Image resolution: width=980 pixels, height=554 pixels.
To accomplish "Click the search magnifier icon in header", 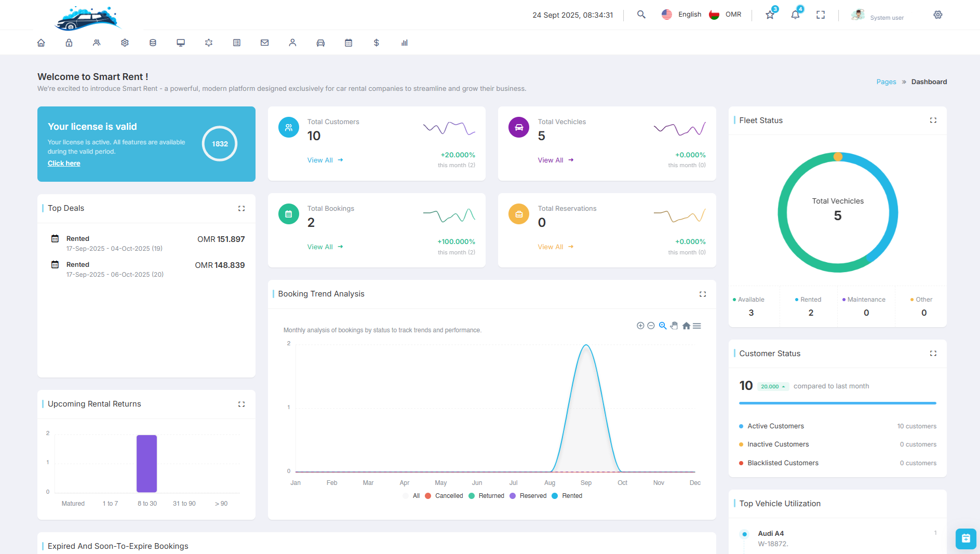I will pyautogui.click(x=641, y=15).
